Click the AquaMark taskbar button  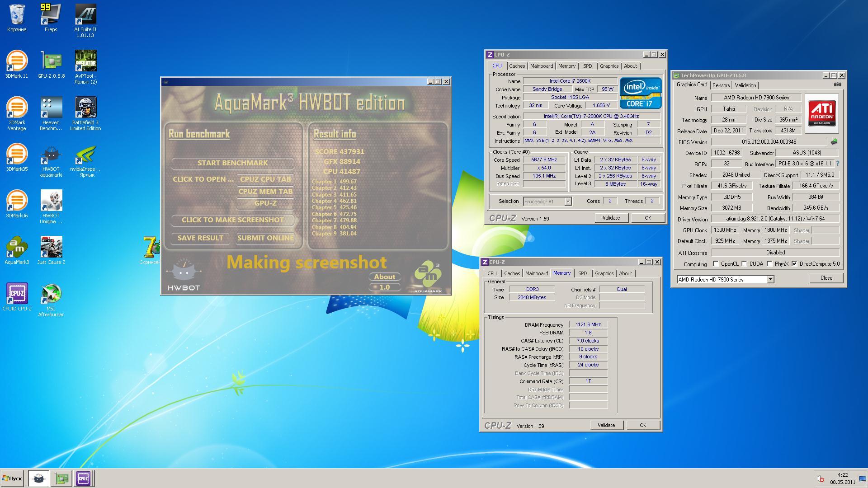coord(39,478)
